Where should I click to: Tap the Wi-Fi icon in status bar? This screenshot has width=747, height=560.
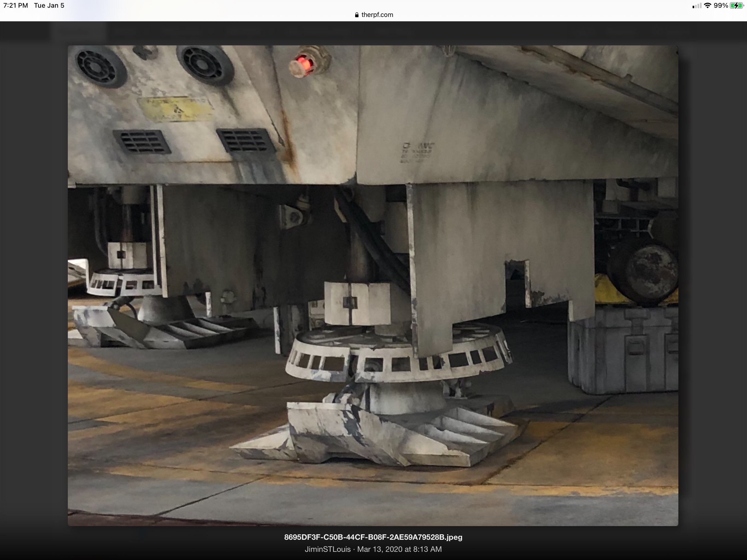pyautogui.click(x=707, y=5)
